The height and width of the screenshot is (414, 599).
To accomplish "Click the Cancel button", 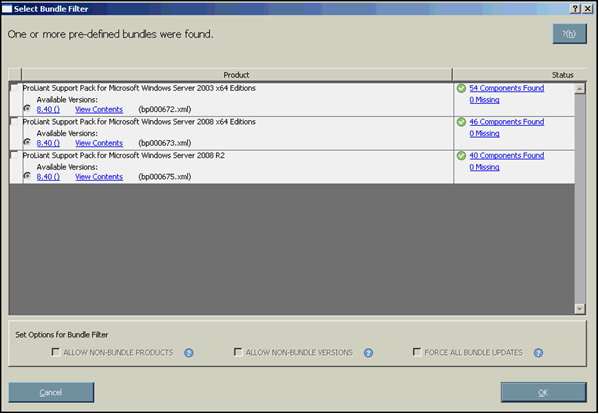I will [x=51, y=392].
